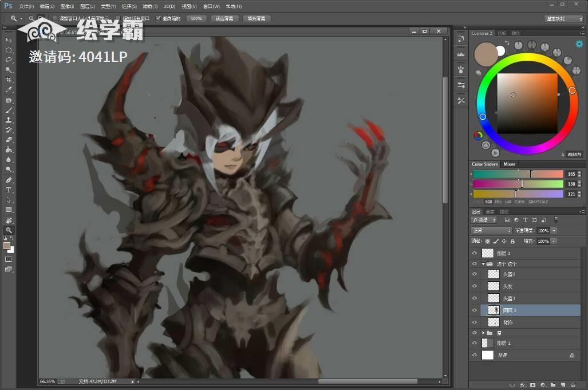
Task: Click the red channel slider
Action: click(x=518, y=174)
